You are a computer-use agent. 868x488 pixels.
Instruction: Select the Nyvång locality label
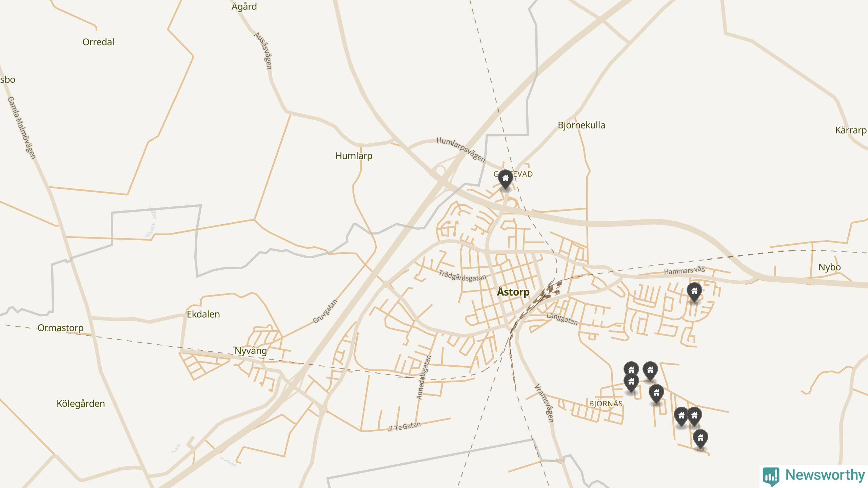coord(251,351)
